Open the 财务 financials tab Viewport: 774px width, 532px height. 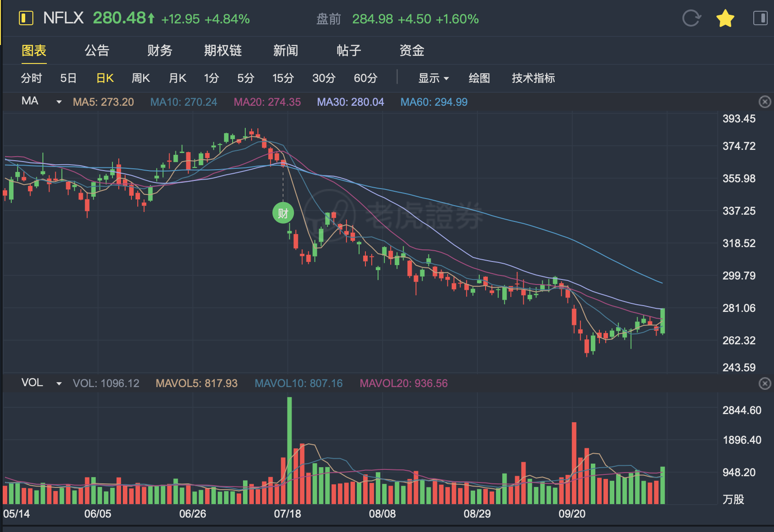pyautogui.click(x=160, y=50)
